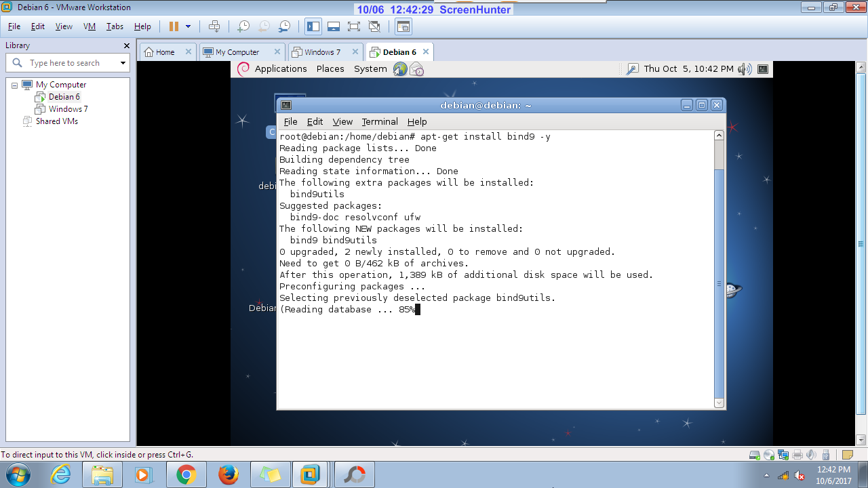The height and width of the screenshot is (488, 868).
Task: Select My Computer in the Library tree
Action: 61,85
